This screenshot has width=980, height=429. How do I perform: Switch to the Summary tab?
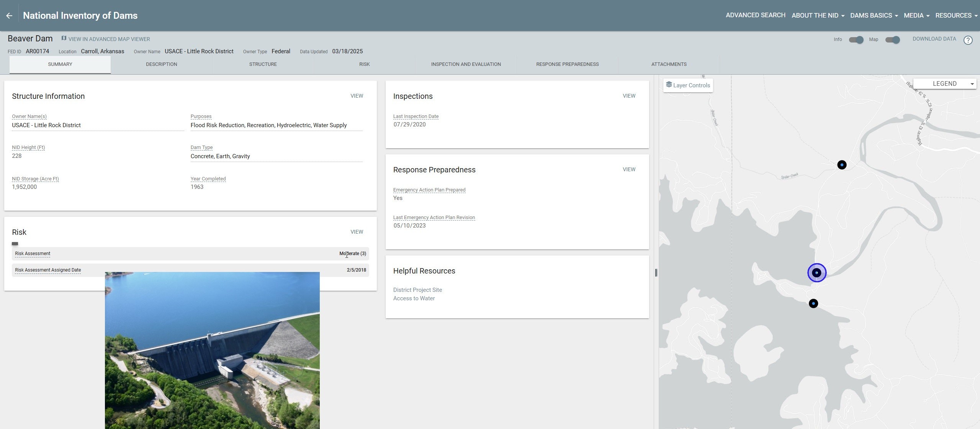point(60,64)
